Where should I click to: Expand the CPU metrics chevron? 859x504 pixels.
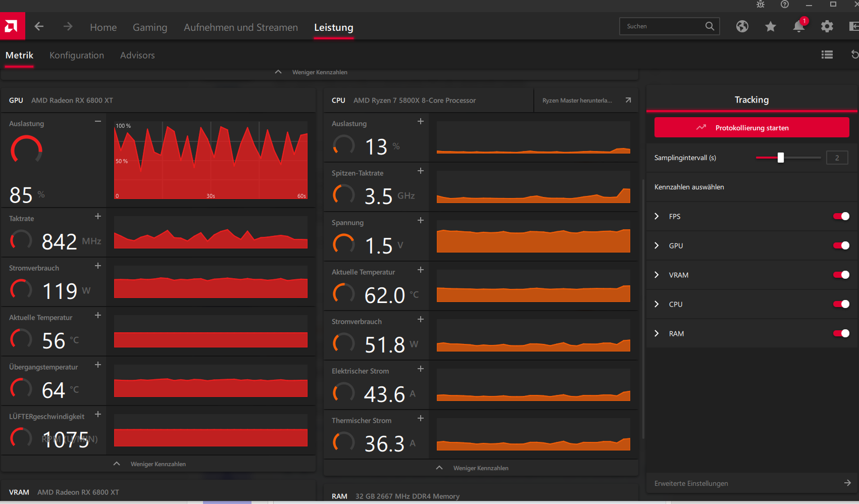tap(656, 304)
